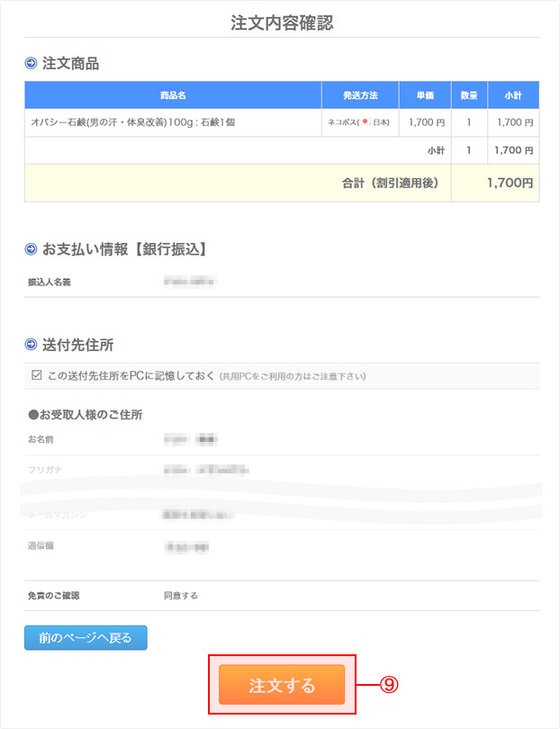Image resolution: width=560 pixels, height=729 pixels.
Task: Click the 通信欄 field label
Action: coord(41,545)
